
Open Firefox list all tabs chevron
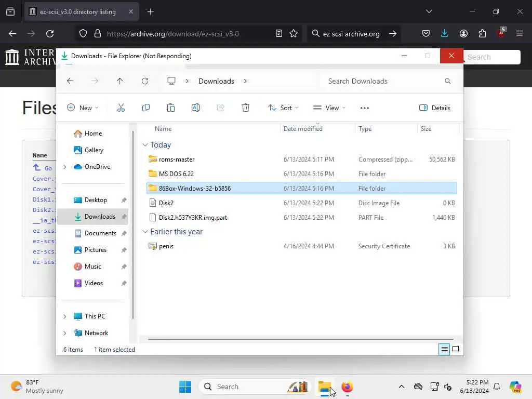(429, 11)
